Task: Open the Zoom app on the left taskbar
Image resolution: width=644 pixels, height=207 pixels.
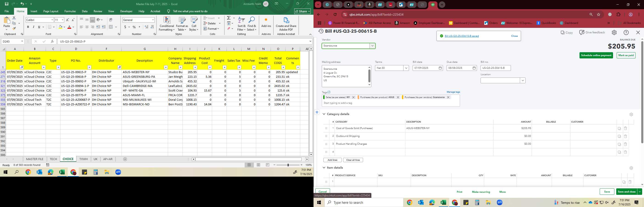Action: [x=118, y=172]
